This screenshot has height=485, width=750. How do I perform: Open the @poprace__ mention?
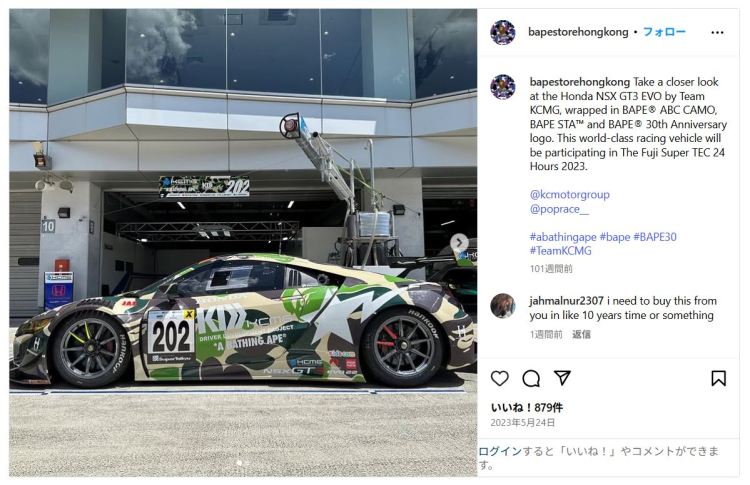click(x=559, y=209)
